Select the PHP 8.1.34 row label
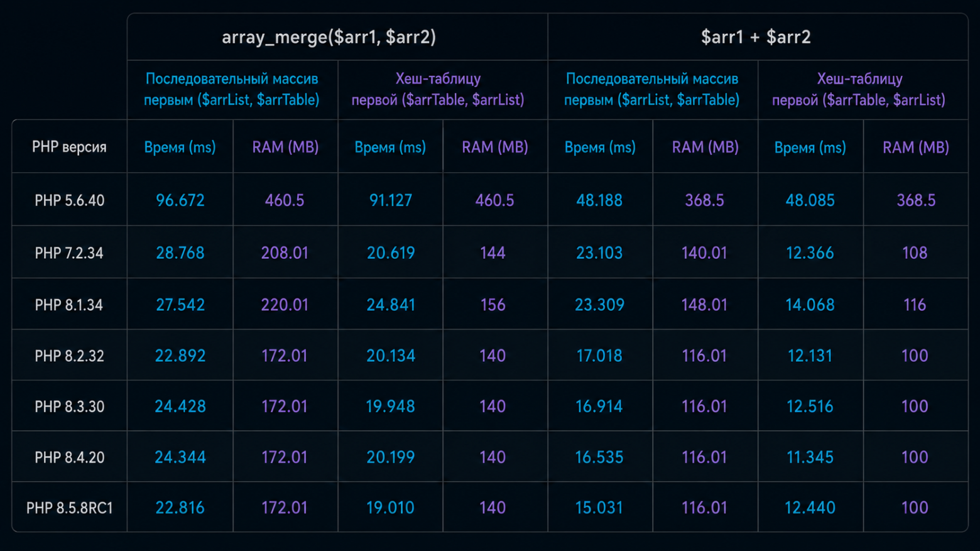The image size is (980, 551). tap(69, 305)
